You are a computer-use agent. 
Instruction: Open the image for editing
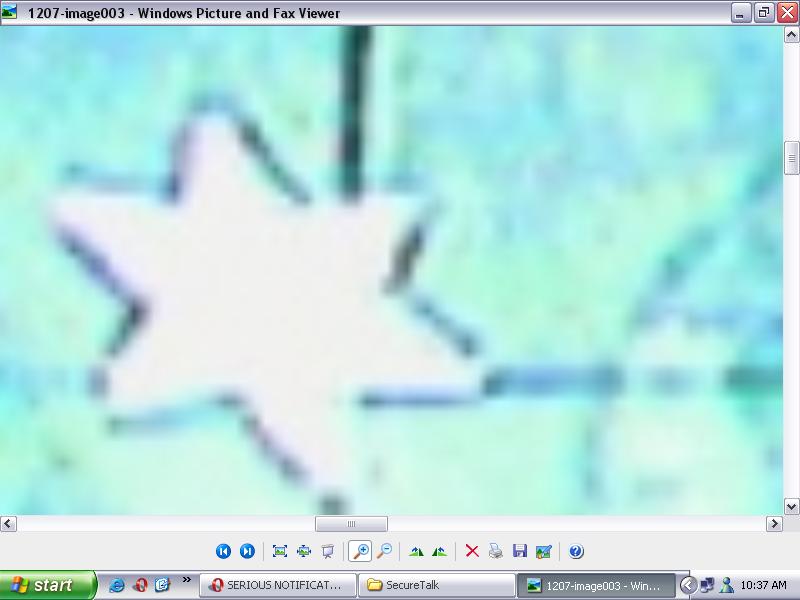coord(544,551)
